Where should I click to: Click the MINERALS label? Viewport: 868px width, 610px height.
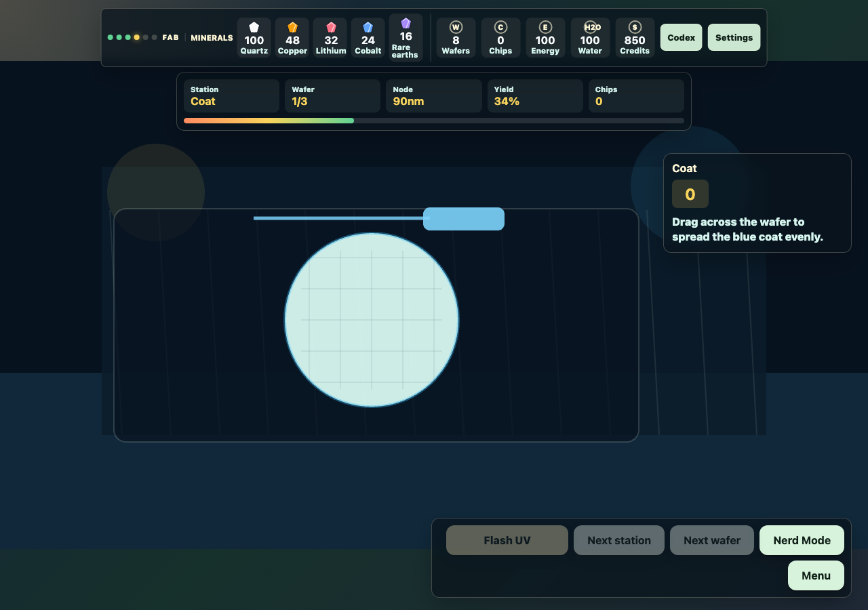click(212, 38)
